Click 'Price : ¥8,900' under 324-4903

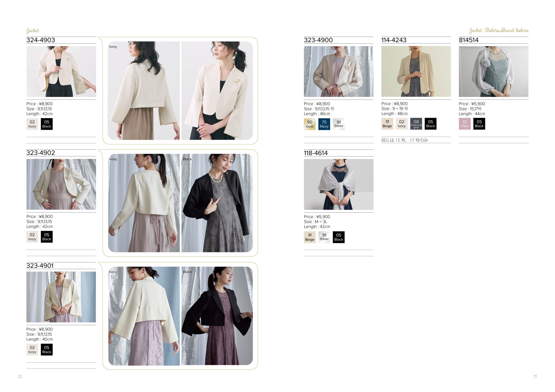coord(39,104)
